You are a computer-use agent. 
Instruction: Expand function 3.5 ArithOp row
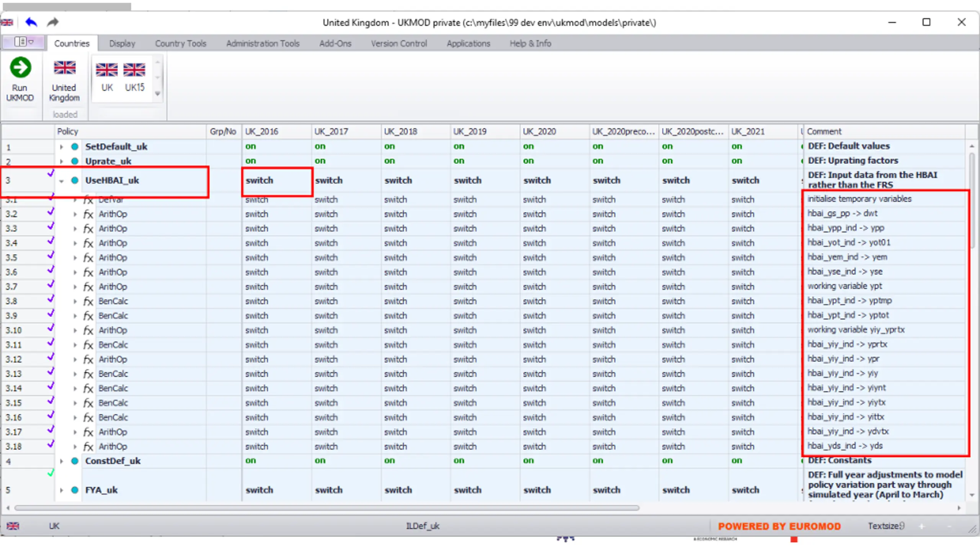point(75,258)
